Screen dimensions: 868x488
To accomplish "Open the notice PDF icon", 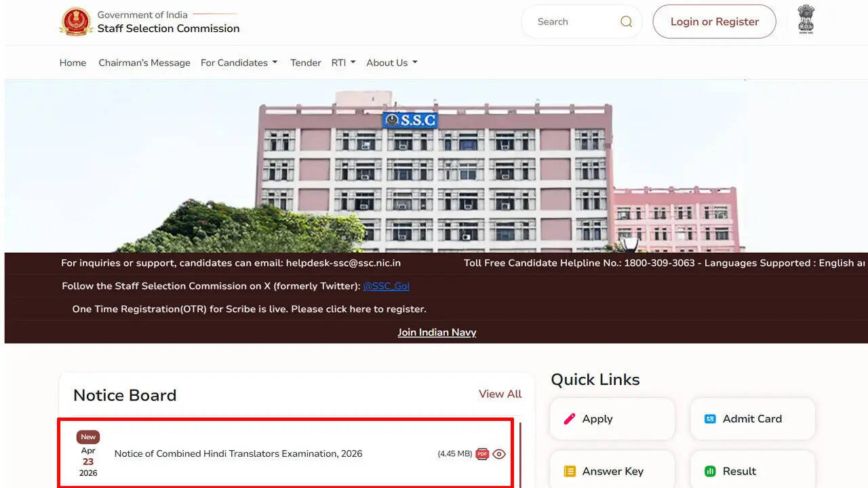I will click(481, 454).
